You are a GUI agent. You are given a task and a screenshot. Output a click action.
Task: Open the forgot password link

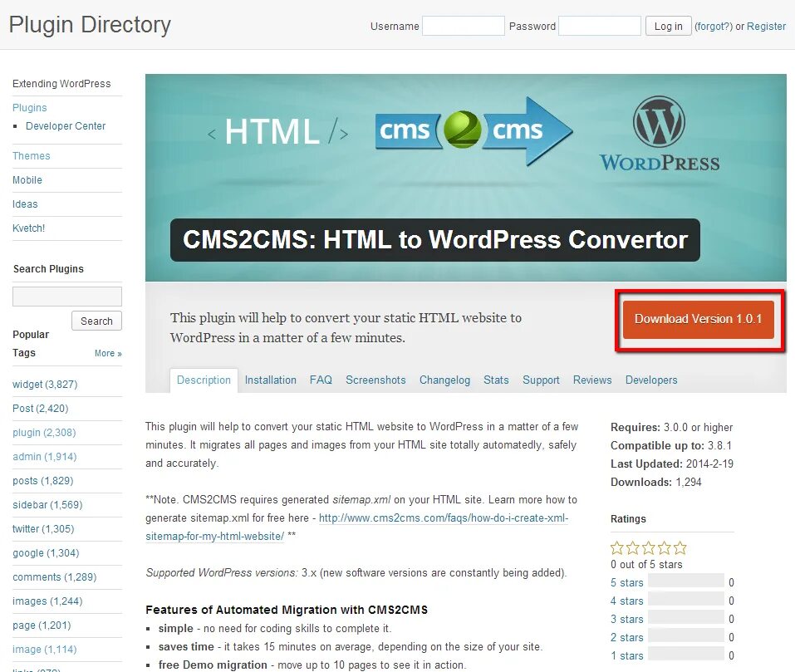click(714, 27)
